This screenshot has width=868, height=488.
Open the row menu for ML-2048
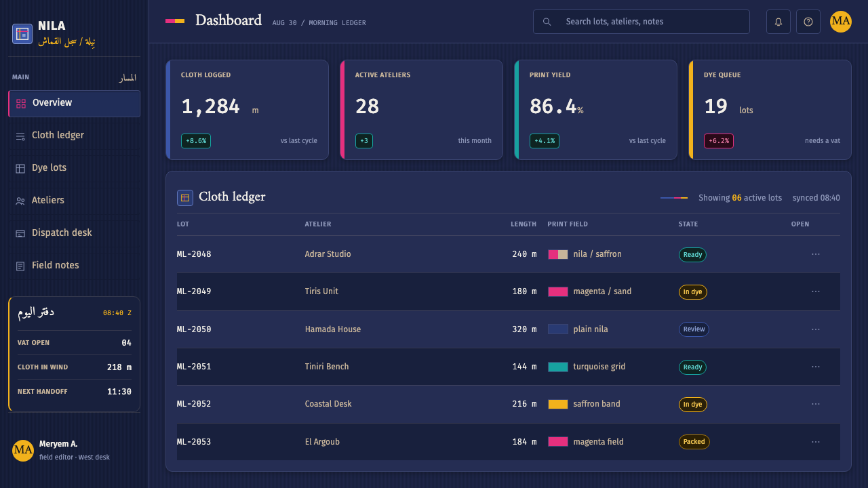point(816,254)
